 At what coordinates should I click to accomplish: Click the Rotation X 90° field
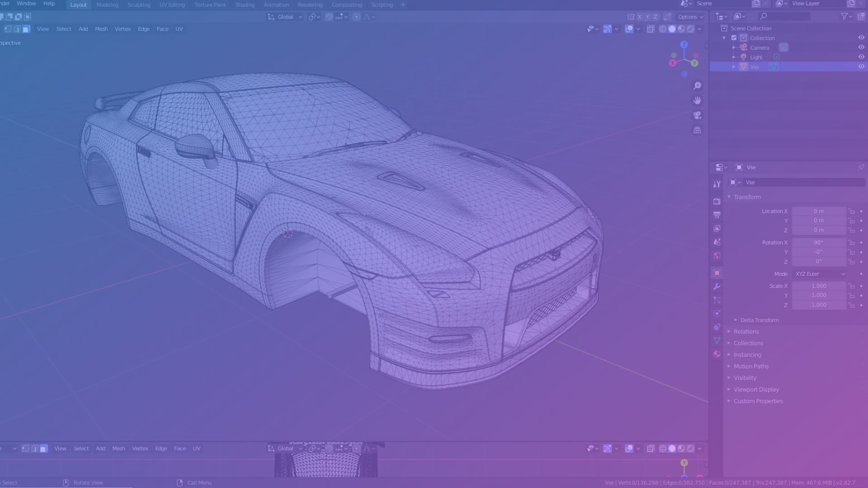pos(819,243)
